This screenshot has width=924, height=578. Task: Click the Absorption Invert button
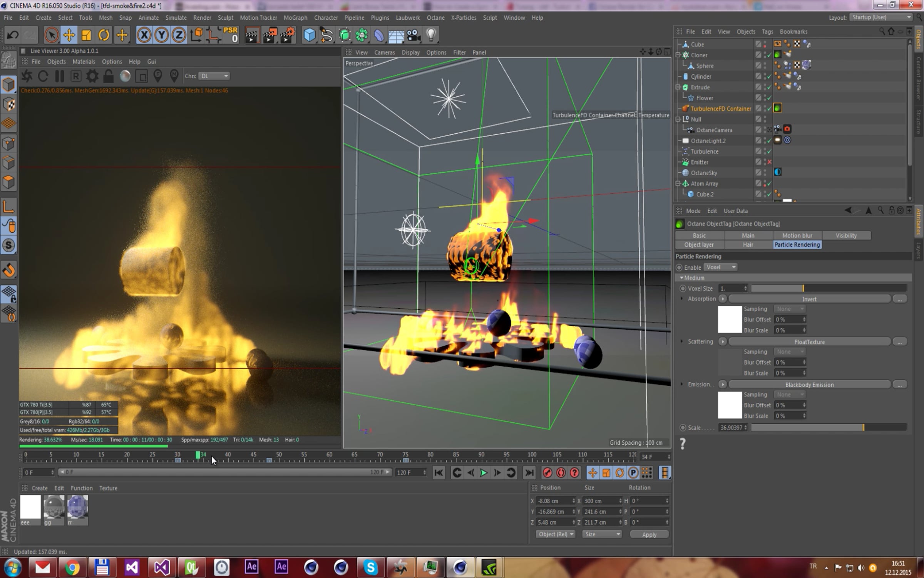(809, 299)
